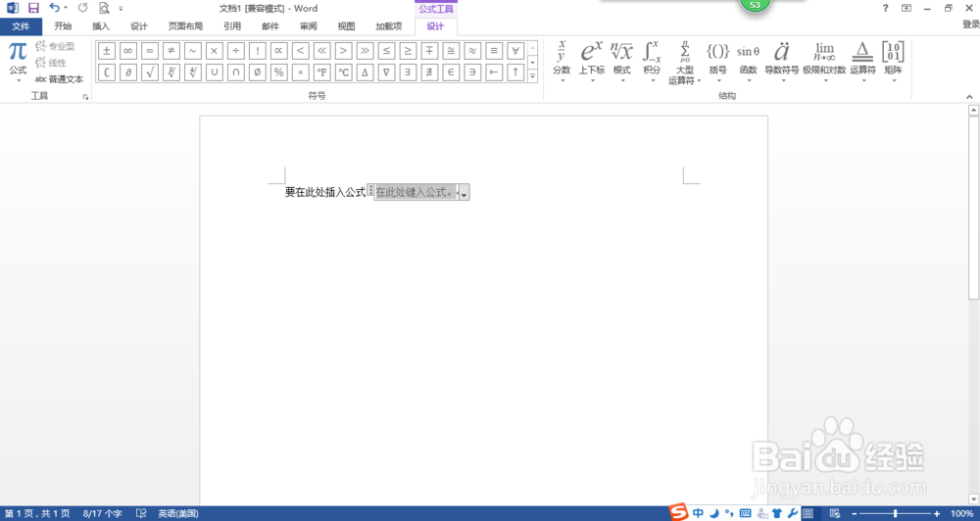Insert the percent symbol
980x521 pixels.
278,72
